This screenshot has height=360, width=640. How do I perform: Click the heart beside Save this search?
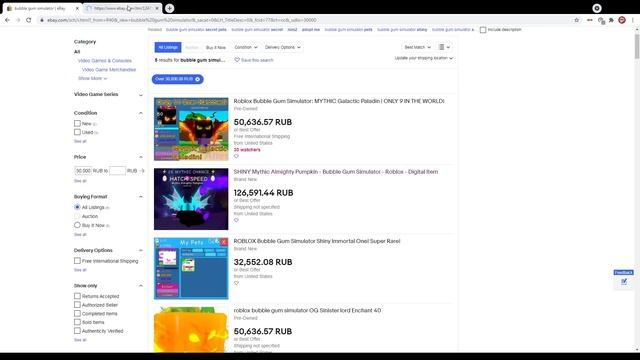coord(237,60)
